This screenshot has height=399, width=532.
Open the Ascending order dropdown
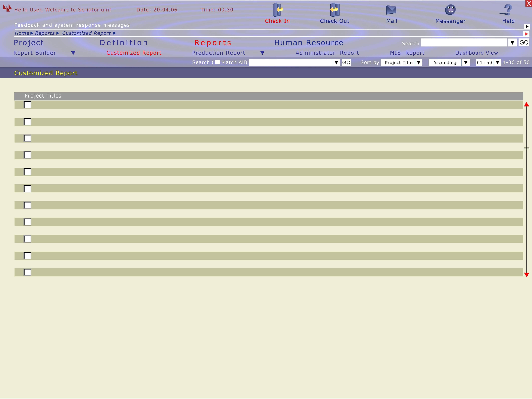[x=466, y=63]
